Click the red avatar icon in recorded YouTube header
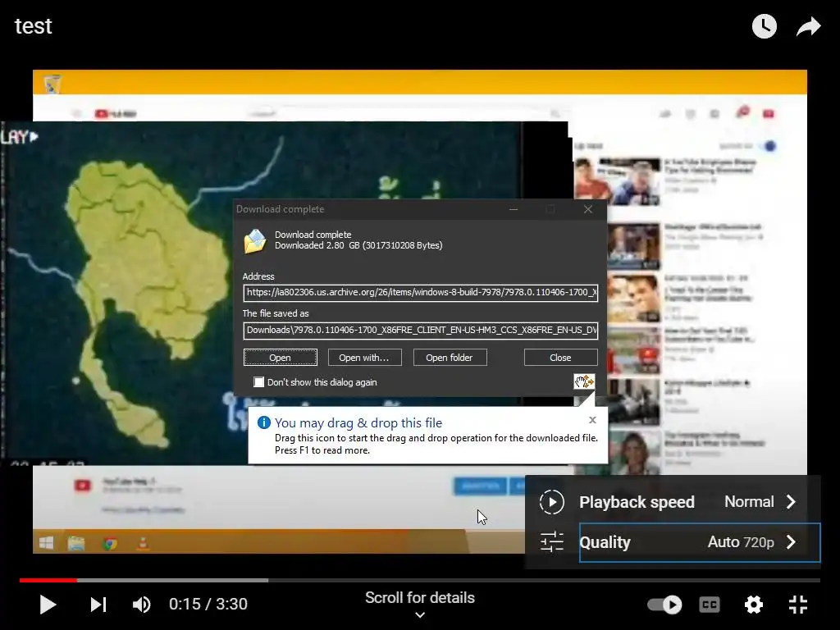 [x=768, y=113]
